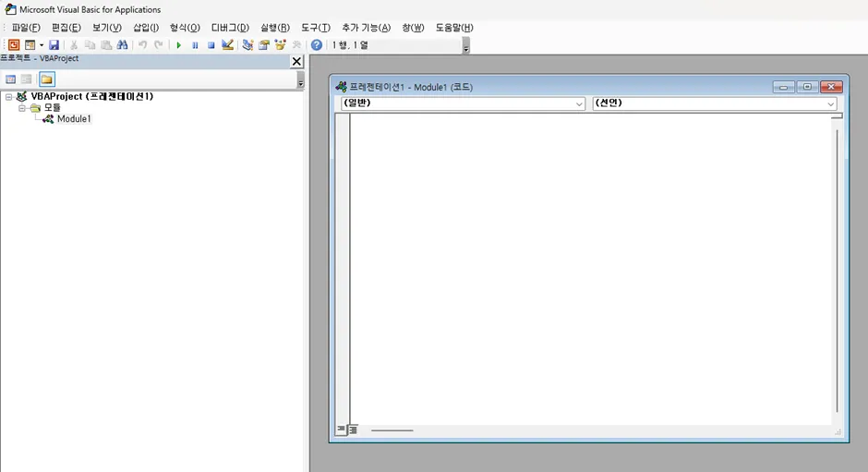Stop execution with the Reset square icon
This screenshot has width=868, height=472.
[x=211, y=45]
